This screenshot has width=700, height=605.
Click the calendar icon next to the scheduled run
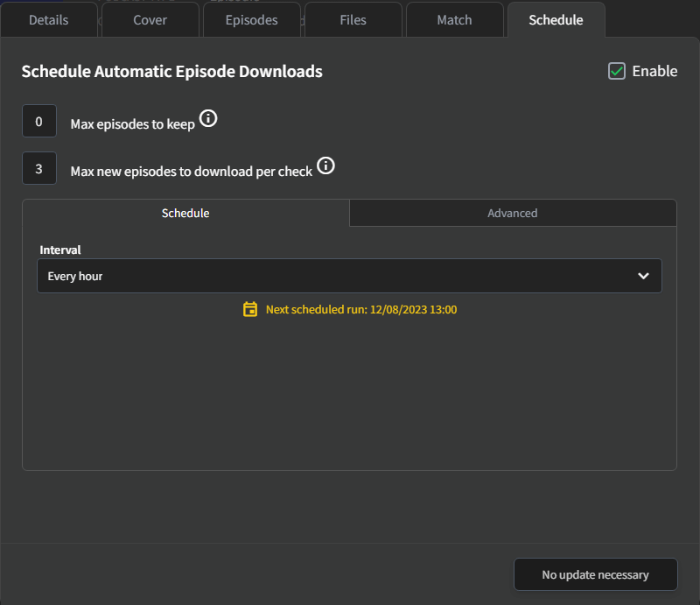click(x=250, y=309)
